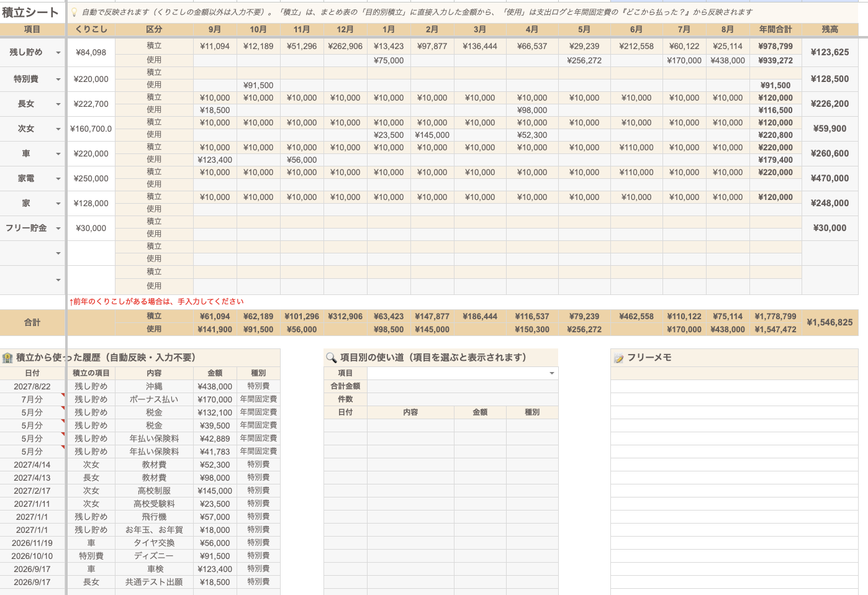Expand the フリー貯金 item dropdown

click(58, 229)
